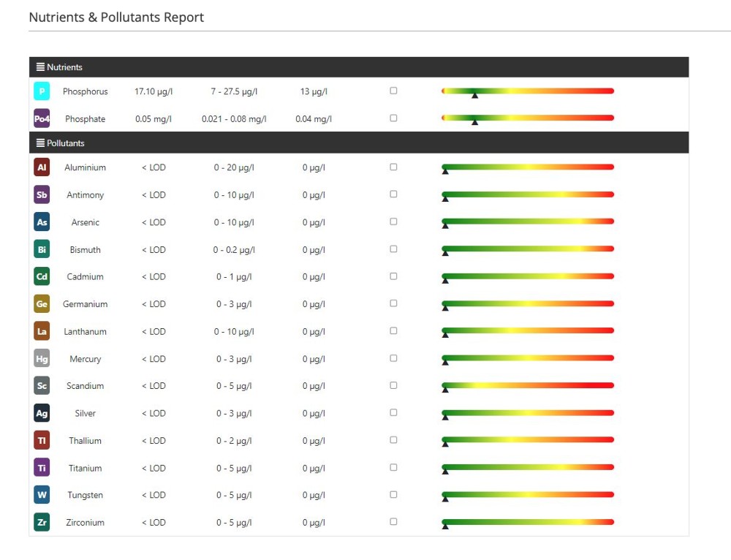Click the Nutrients & Pollutants Report title
The width and height of the screenshot is (731, 560).
click(115, 17)
